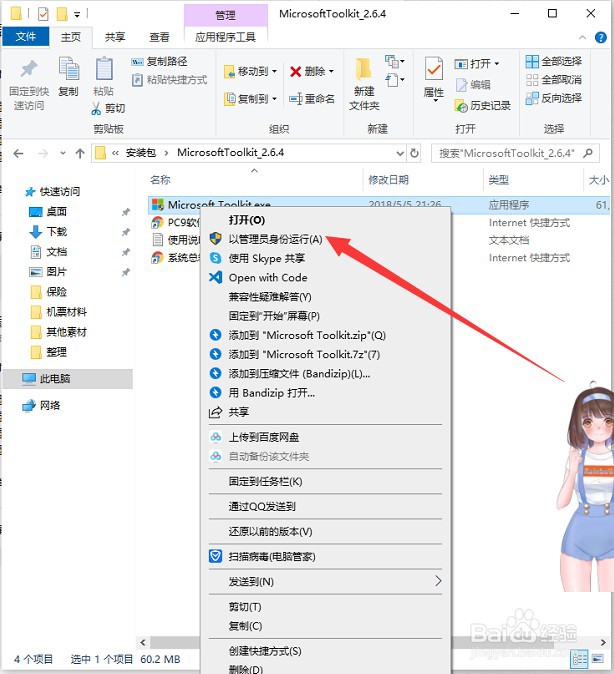Sort by 修改日期 column header
Screen dimensions: 614x674
(388, 180)
